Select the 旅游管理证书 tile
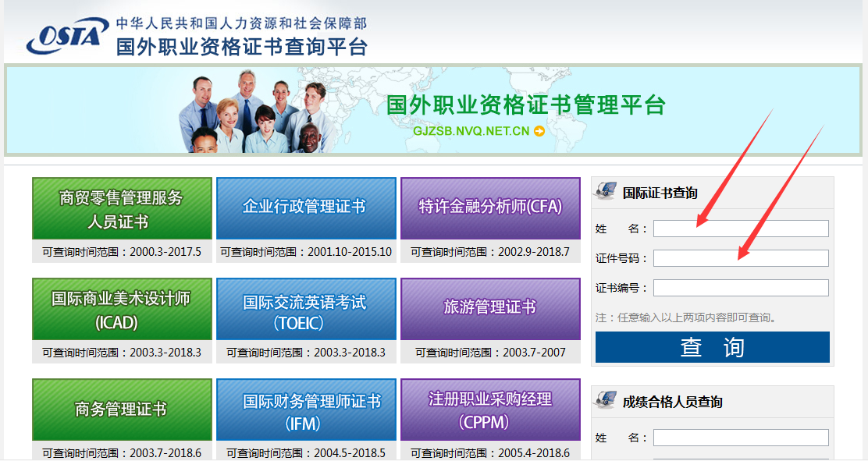The image size is (868, 461). click(x=490, y=308)
